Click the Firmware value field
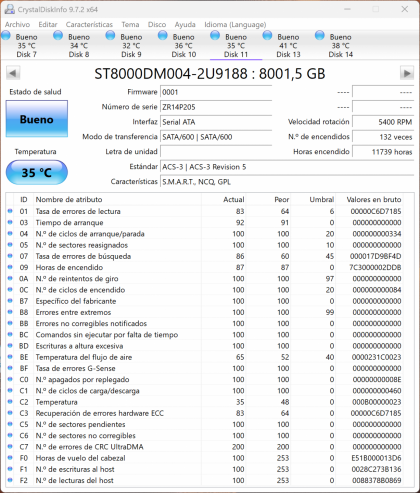Image resolution: width=420 pixels, height=493 pixels. click(216, 92)
